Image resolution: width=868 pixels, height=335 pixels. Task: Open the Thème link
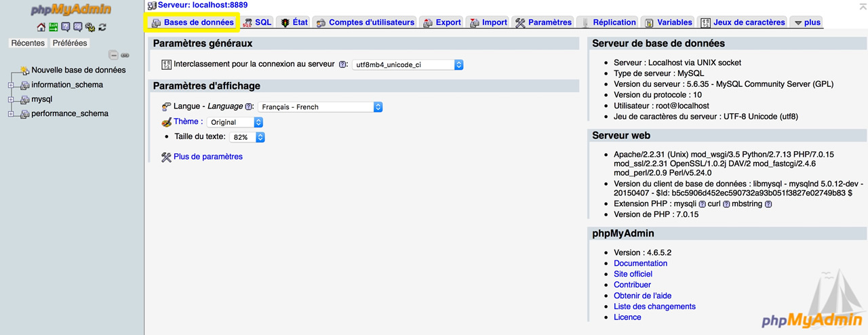(186, 121)
